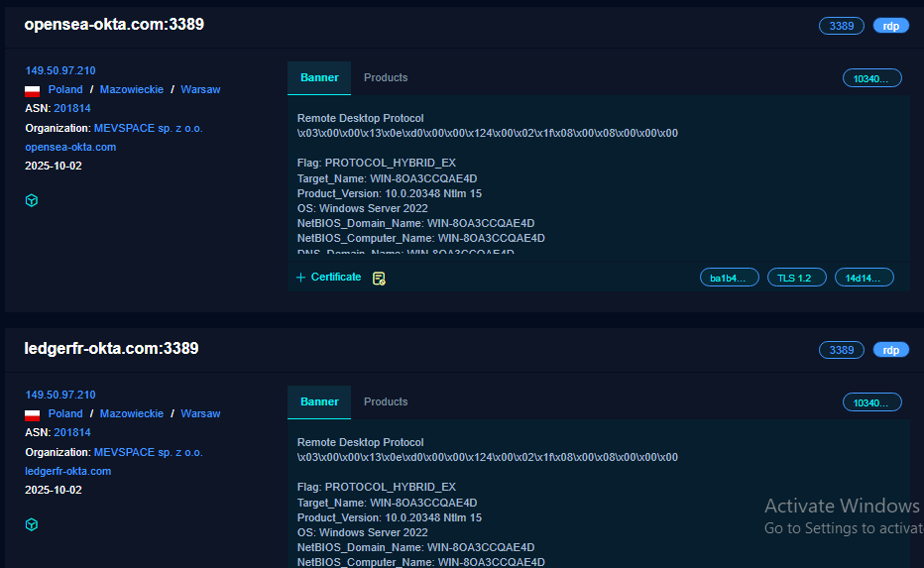
Task: Open MEVSPACE sp. z o.o. link for ledgerfr-okta
Action: (x=148, y=452)
